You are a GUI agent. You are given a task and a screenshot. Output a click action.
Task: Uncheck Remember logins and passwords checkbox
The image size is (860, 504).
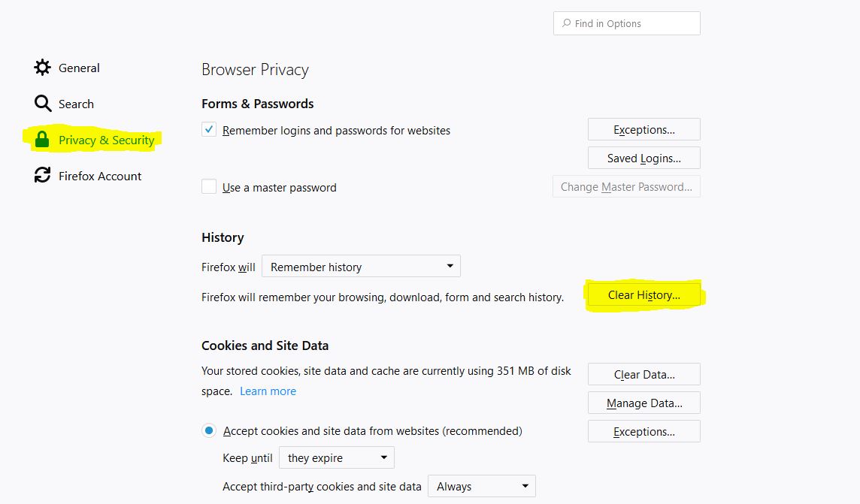209,129
